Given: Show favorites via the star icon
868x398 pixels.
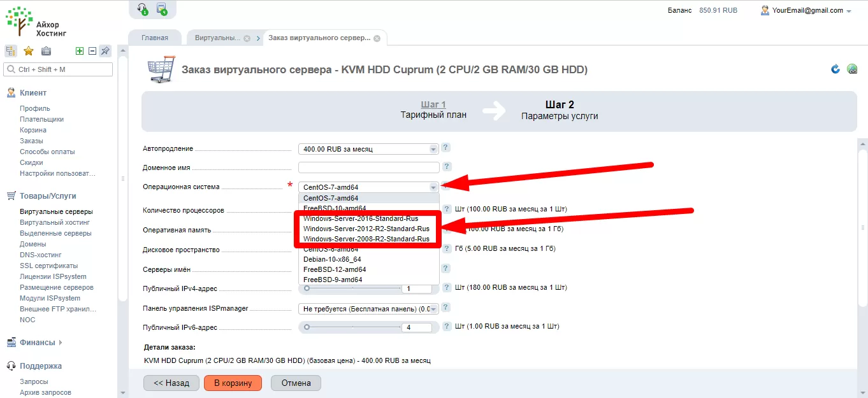Looking at the screenshot, I should [x=29, y=51].
